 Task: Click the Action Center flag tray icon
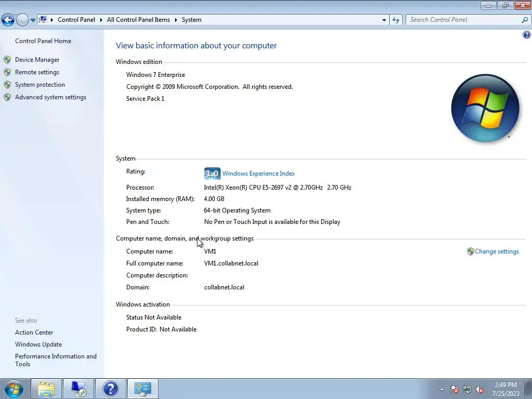point(455,389)
